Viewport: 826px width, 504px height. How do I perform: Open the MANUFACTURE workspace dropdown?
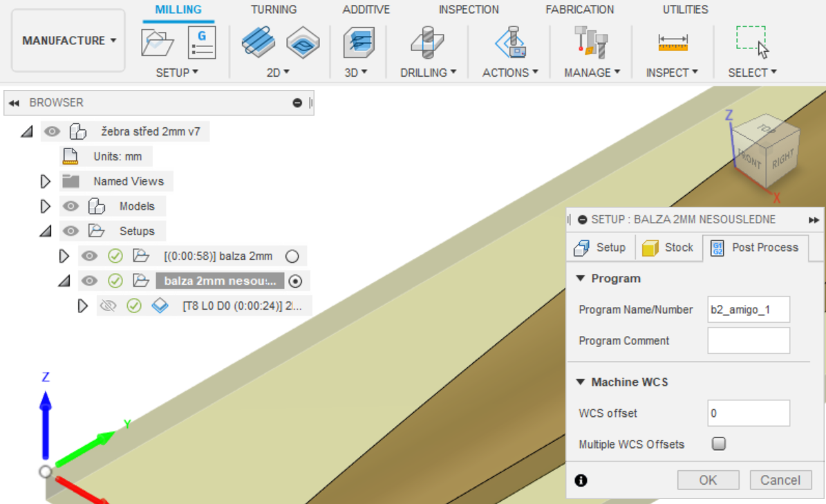pyautogui.click(x=68, y=41)
